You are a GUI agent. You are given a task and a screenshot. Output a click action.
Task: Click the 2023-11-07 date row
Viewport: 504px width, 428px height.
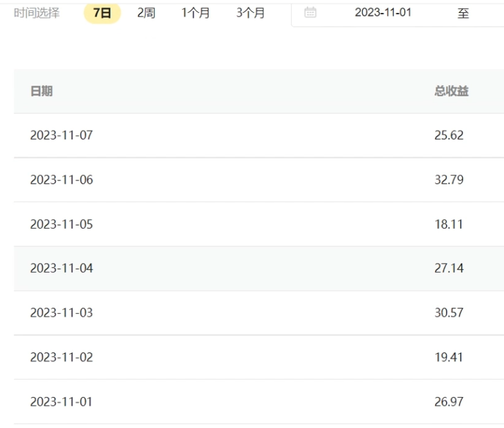[x=61, y=135]
